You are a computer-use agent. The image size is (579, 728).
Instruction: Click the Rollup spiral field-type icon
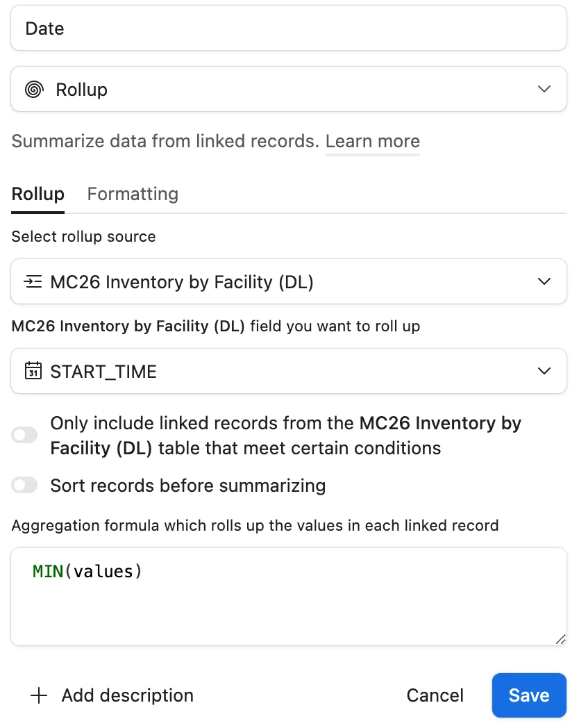[34, 89]
